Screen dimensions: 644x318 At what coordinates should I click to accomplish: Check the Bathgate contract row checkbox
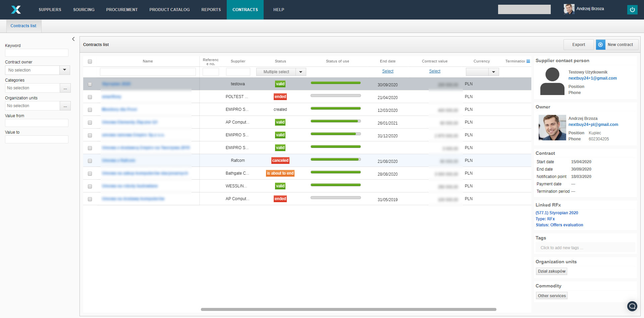click(x=90, y=174)
